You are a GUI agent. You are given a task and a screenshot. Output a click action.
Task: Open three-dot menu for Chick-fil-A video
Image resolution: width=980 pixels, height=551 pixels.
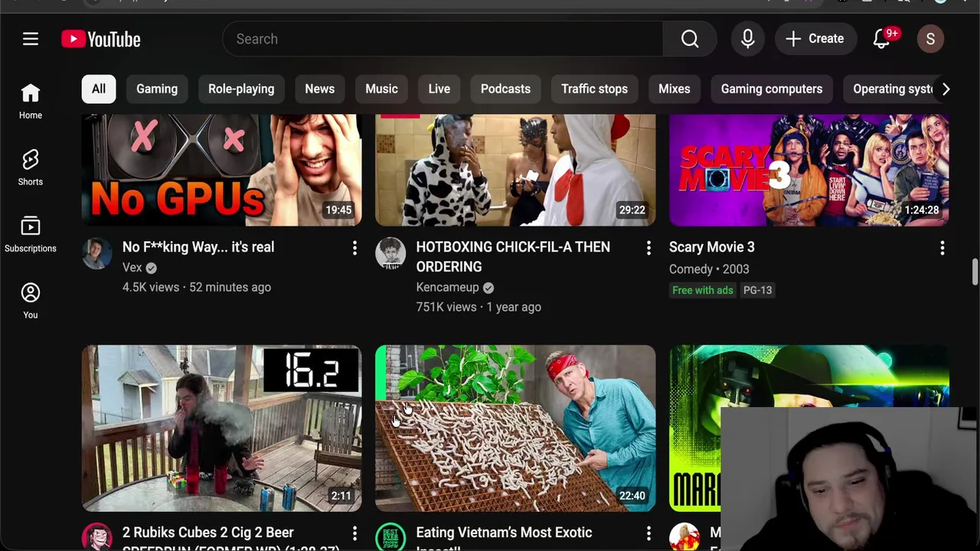648,248
